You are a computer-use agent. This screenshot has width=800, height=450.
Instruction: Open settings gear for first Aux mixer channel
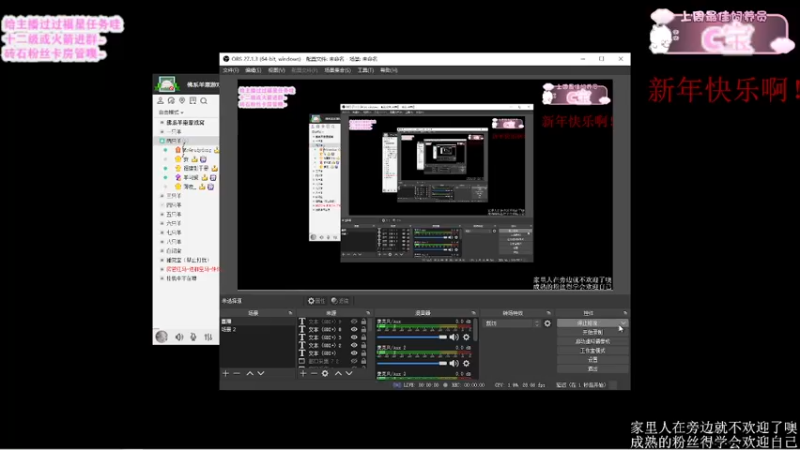tap(466, 337)
